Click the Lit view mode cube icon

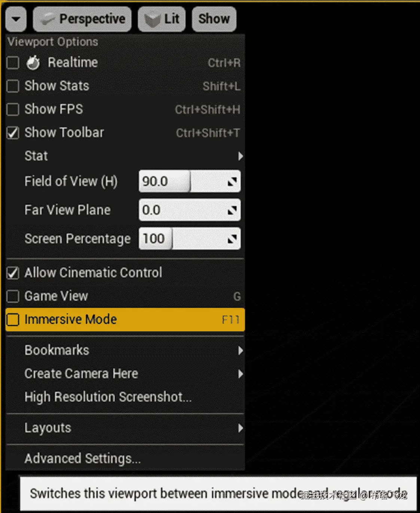tap(152, 19)
